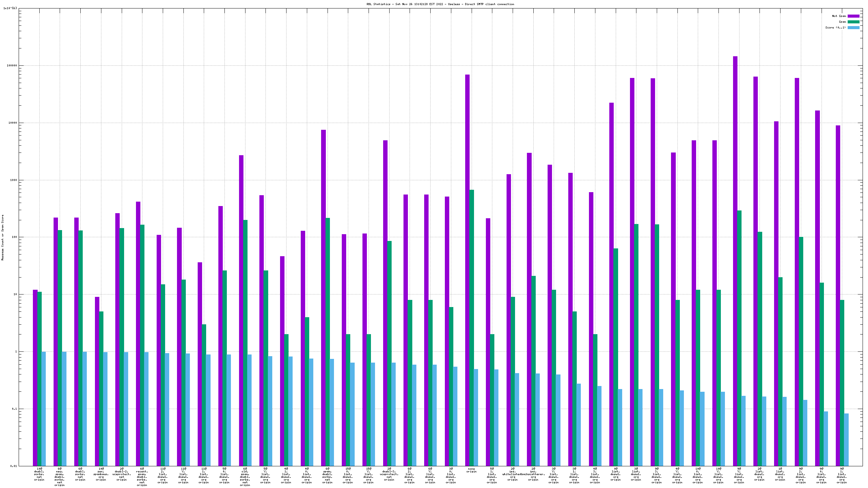The width and height of the screenshot is (868, 488).
Task: Click the ips.backscatterer.org x-axis label
Action: click(x=533, y=474)
